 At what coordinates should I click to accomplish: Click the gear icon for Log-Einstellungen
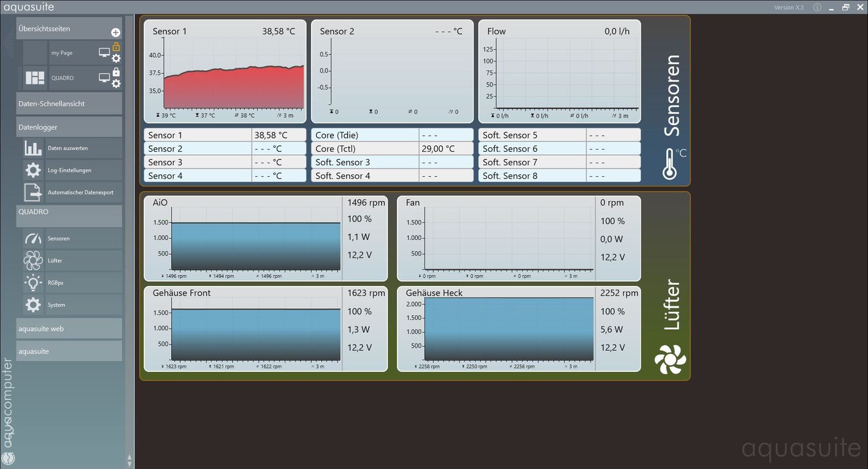pyautogui.click(x=33, y=170)
